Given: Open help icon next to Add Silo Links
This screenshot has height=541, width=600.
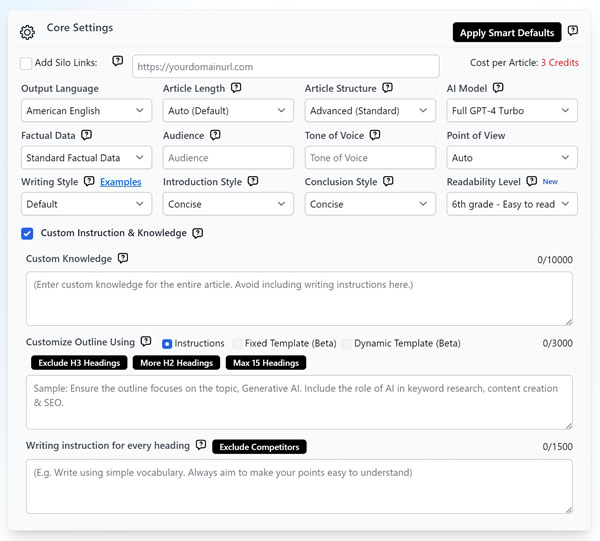Looking at the screenshot, I should click(117, 60).
